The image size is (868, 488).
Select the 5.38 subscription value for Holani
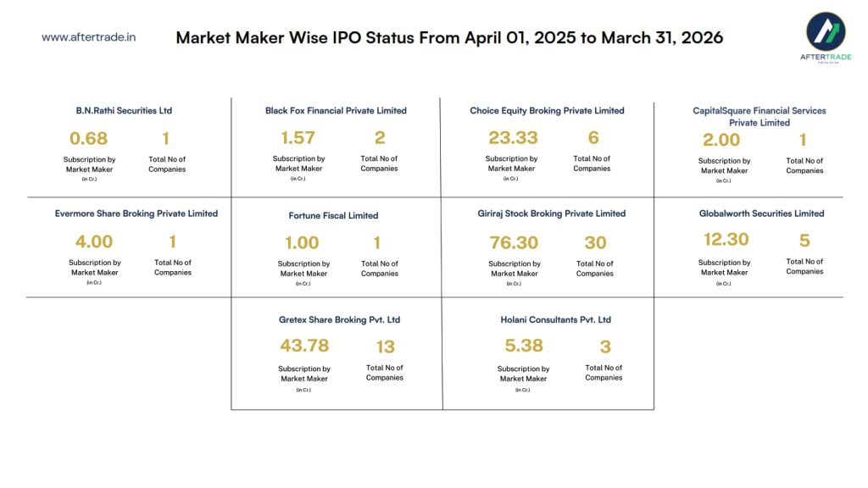coord(523,346)
